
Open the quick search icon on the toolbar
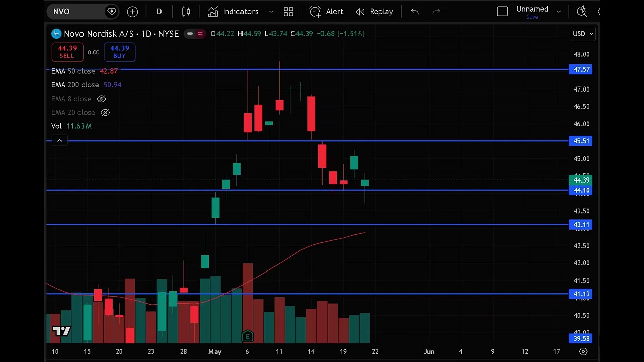[582, 11]
